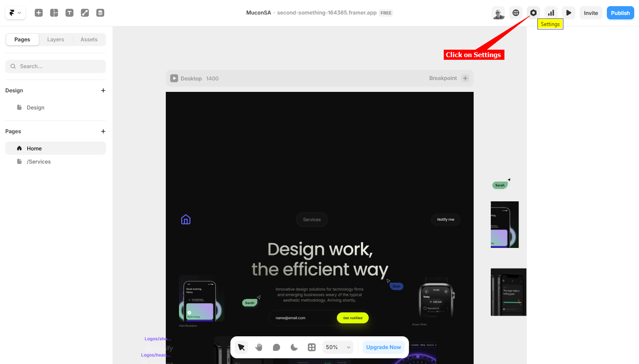Click the Design work headline text

(x=320, y=259)
